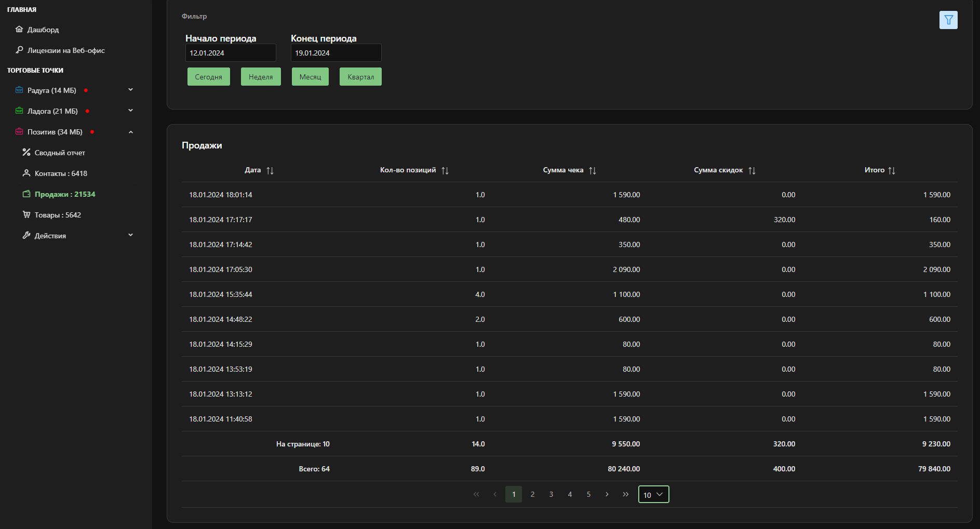Go to page 3 of sales
The height and width of the screenshot is (529, 980).
(x=551, y=494)
